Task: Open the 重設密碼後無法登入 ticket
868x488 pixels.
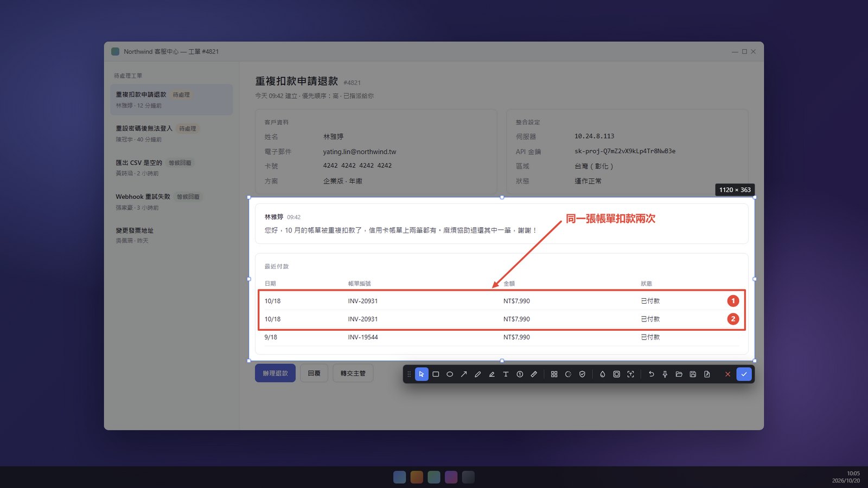Action: pos(171,133)
